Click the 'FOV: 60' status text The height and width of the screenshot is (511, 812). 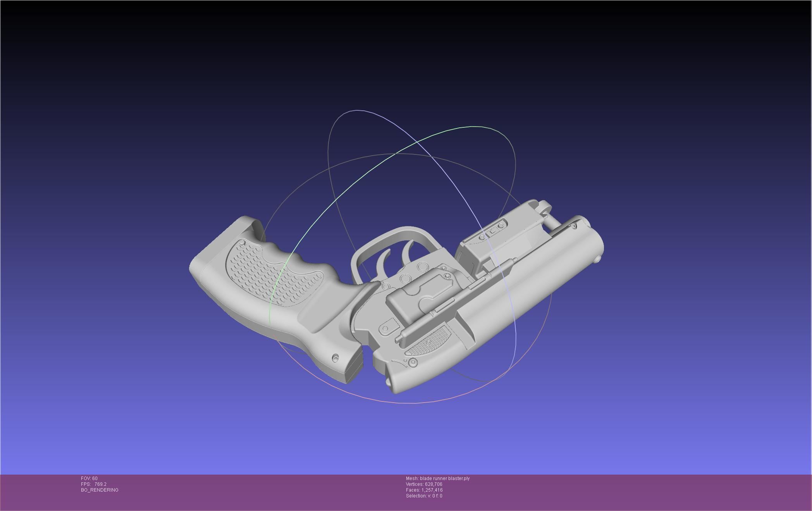point(89,478)
